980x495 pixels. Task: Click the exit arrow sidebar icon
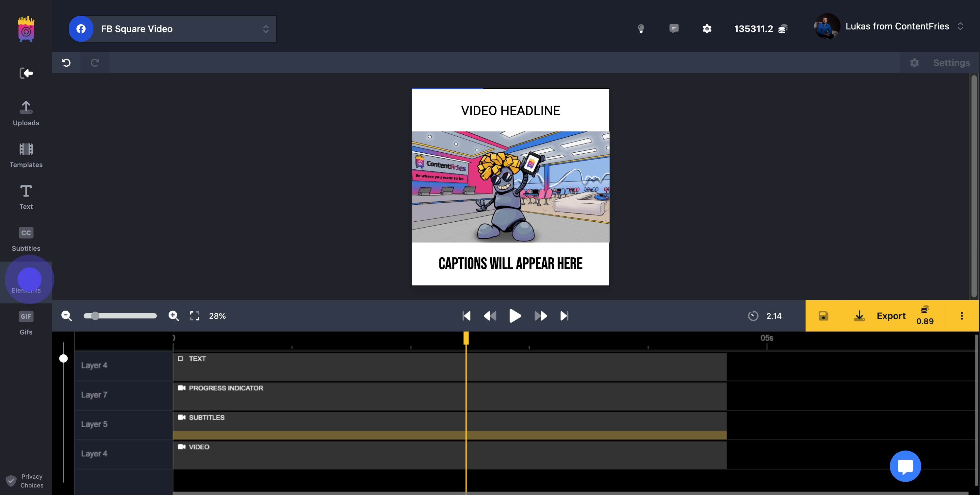tap(26, 73)
